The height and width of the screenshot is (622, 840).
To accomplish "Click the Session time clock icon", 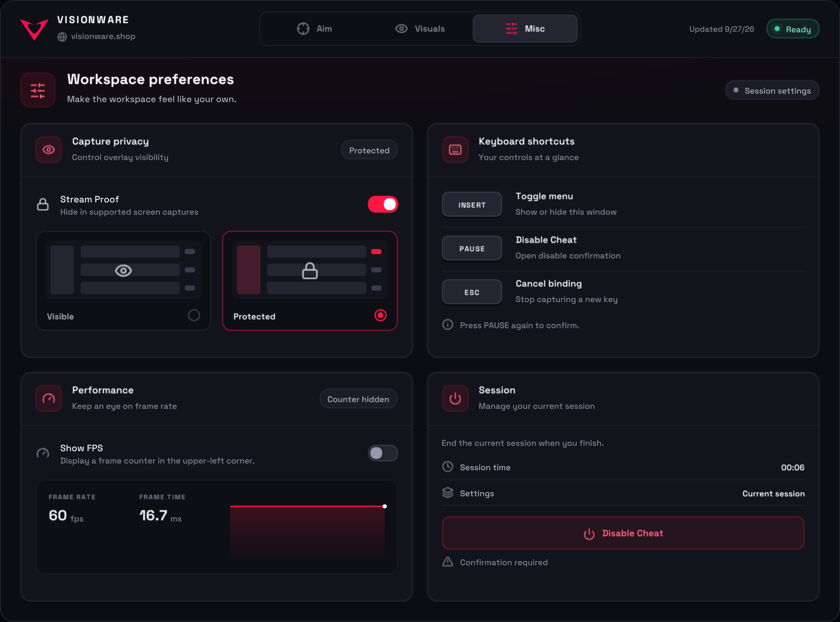I will [x=448, y=467].
